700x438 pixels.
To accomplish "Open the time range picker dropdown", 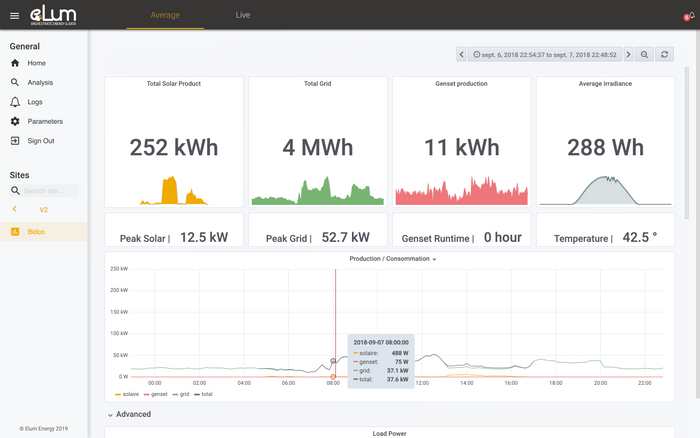I will pos(545,54).
